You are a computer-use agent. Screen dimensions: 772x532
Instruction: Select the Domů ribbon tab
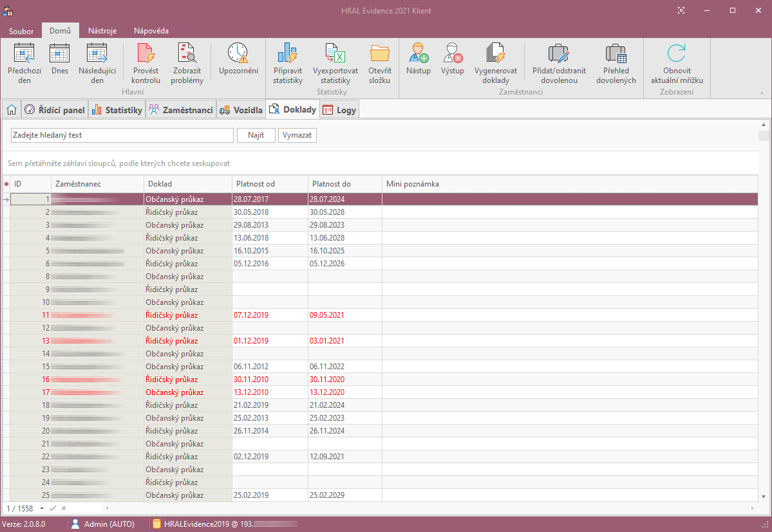pos(60,30)
